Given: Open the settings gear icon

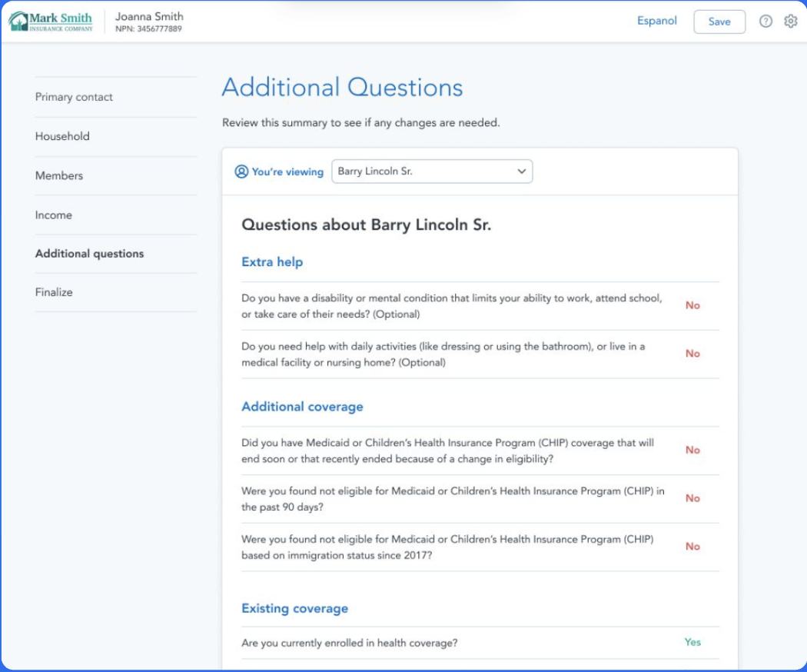Looking at the screenshot, I should coord(791,22).
